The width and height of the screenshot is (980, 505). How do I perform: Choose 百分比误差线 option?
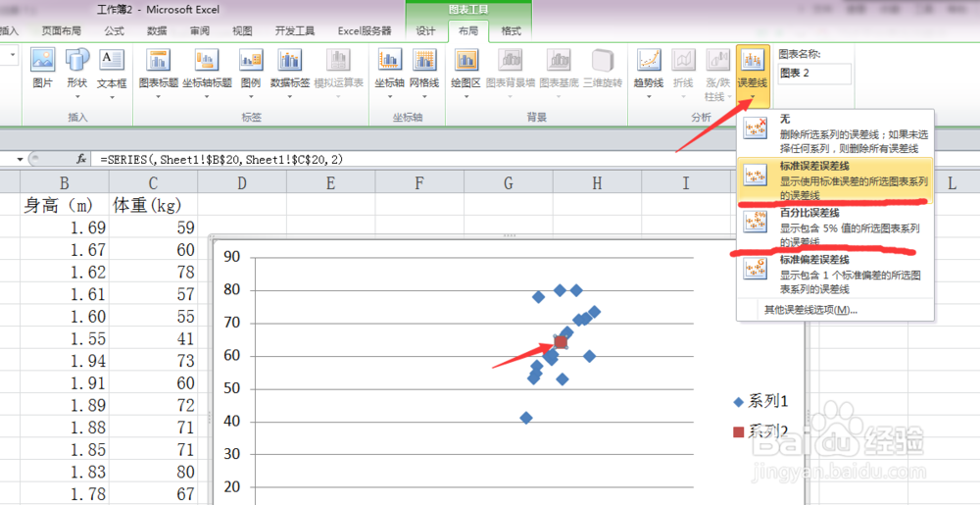pos(835,227)
